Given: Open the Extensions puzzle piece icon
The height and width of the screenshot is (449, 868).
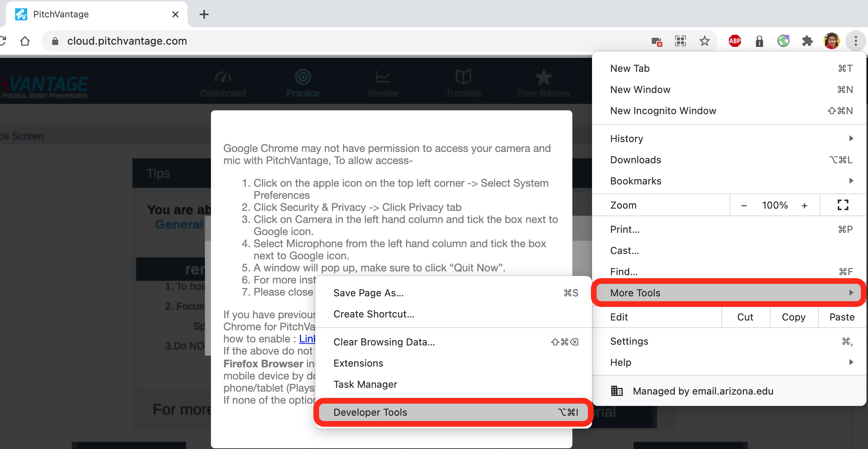Looking at the screenshot, I should (807, 41).
